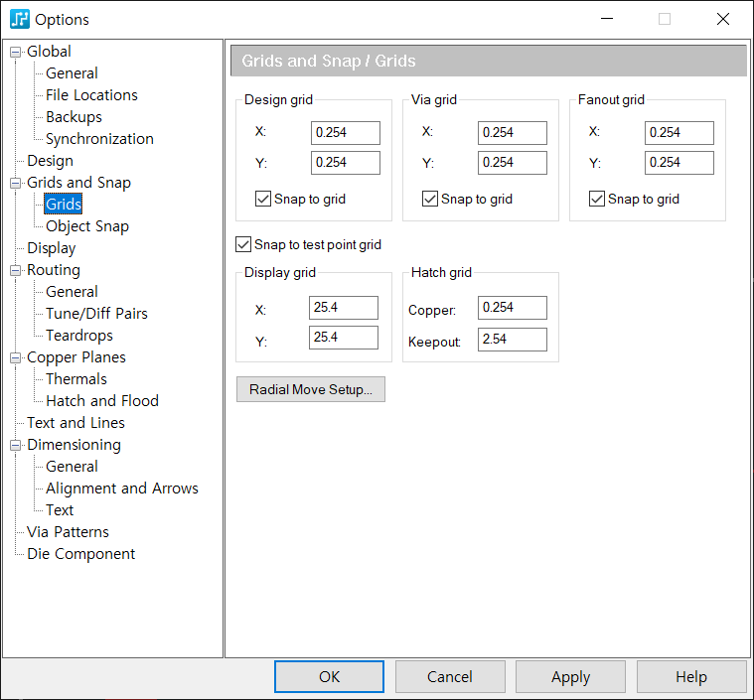Toggle Design grid Snap to grid checkbox

(x=263, y=199)
